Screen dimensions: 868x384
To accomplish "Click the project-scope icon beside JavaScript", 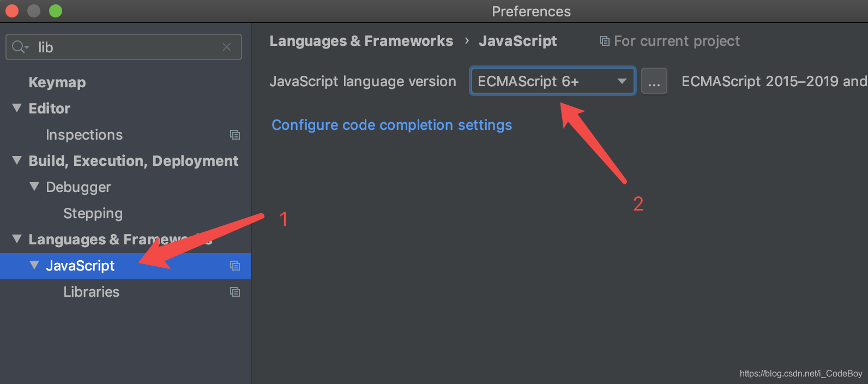I will [x=235, y=266].
